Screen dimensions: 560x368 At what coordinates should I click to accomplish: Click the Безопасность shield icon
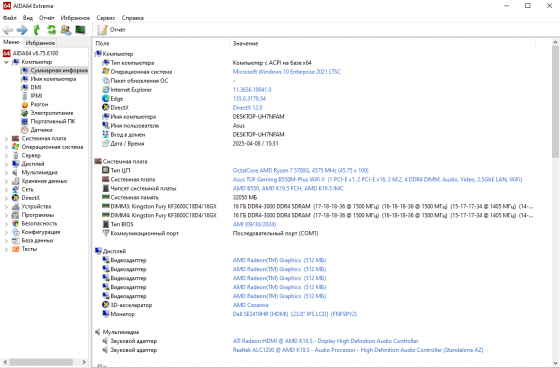15,224
